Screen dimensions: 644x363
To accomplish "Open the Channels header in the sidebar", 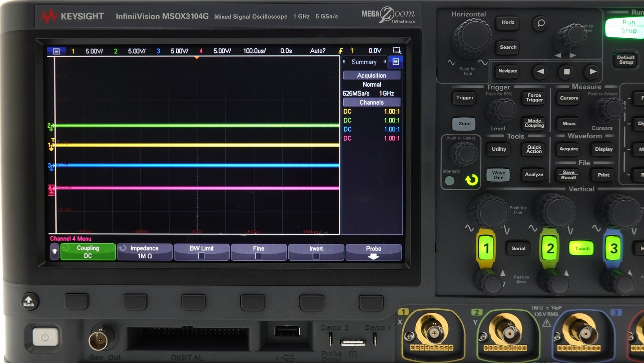I will (x=372, y=102).
